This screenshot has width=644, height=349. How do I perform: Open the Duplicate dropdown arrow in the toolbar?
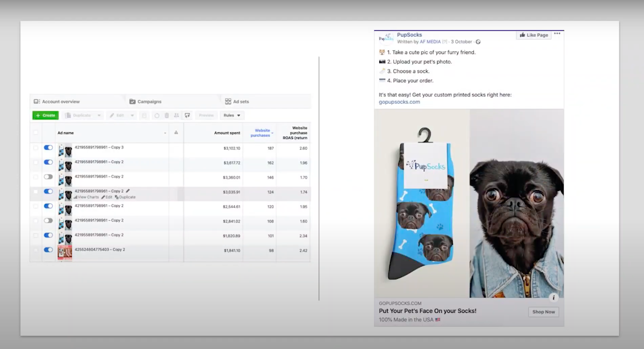99,116
